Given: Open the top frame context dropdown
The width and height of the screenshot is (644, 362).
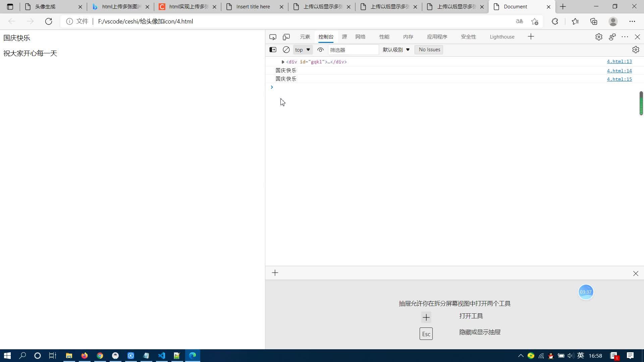Looking at the screenshot, I should [x=302, y=50].
